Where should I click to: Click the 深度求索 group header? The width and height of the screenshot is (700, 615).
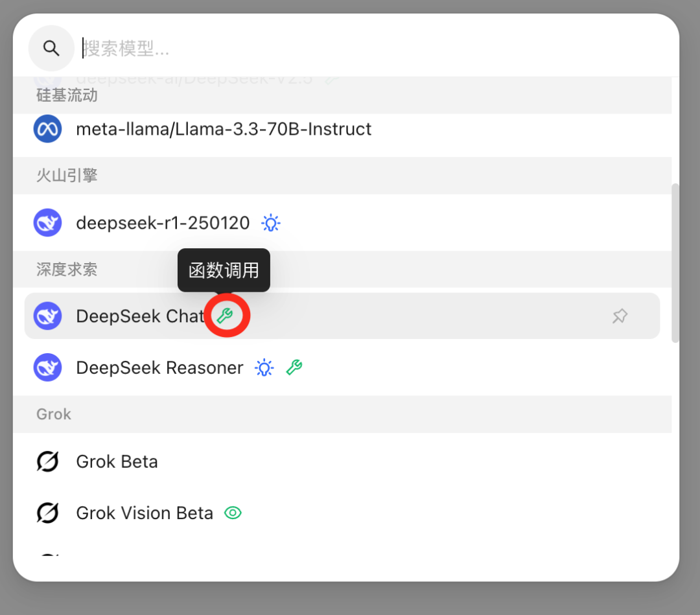pyautogui.click(x=67, y=270)
